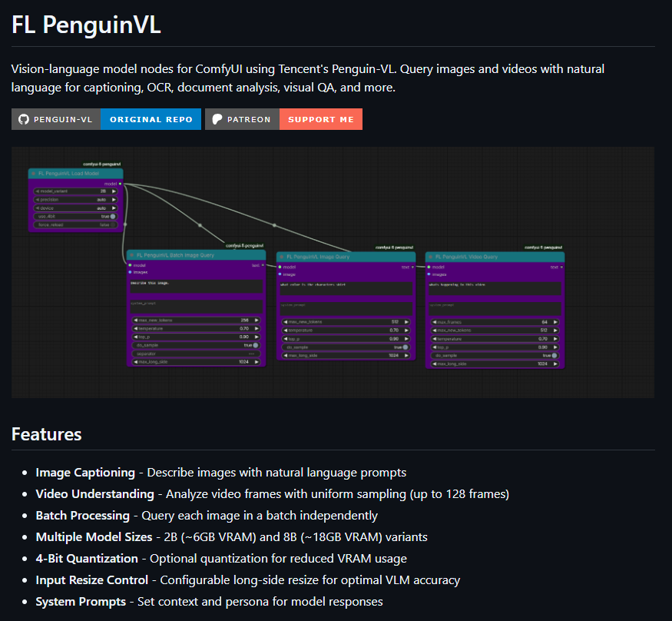This screenshot has width=672, height=621.
Task: Collapse the FL PenguinVL Batch Image Query node dot
Action: coord(132,255)
